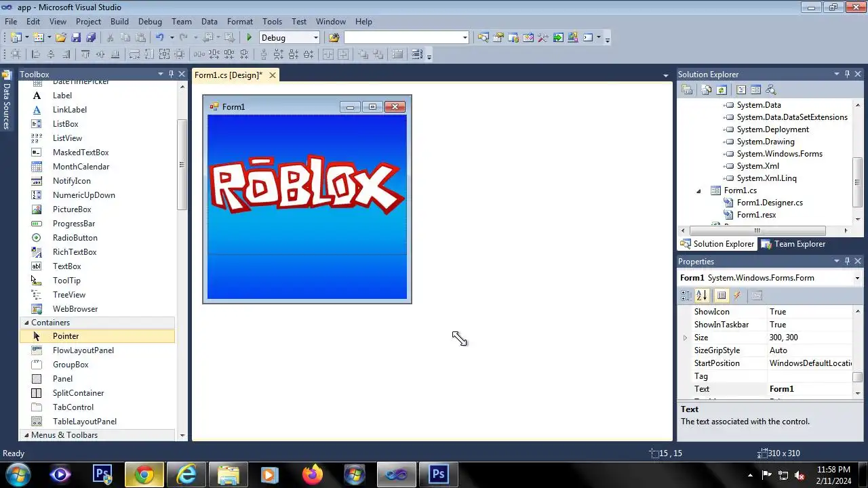Select System.Drawing reference in Solution Explorer
The width and height of the screenshot is (868, 488).
point(766,142)
